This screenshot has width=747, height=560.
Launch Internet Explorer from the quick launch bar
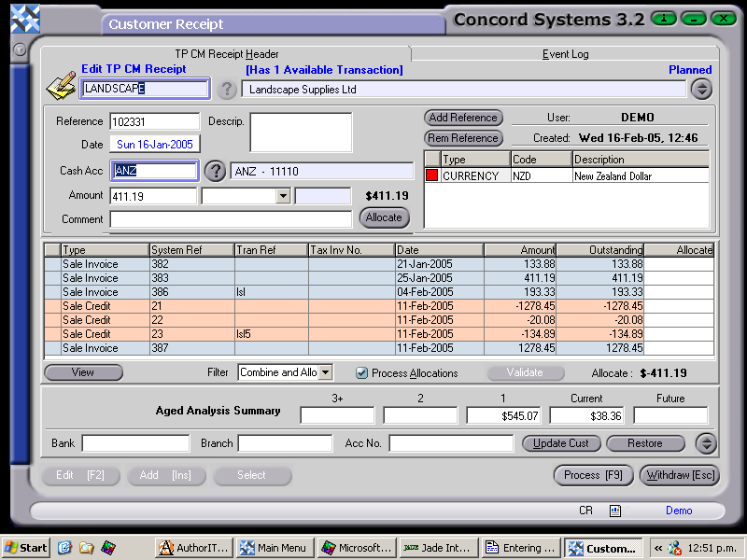pyautogui.click(x=64, y=549)
